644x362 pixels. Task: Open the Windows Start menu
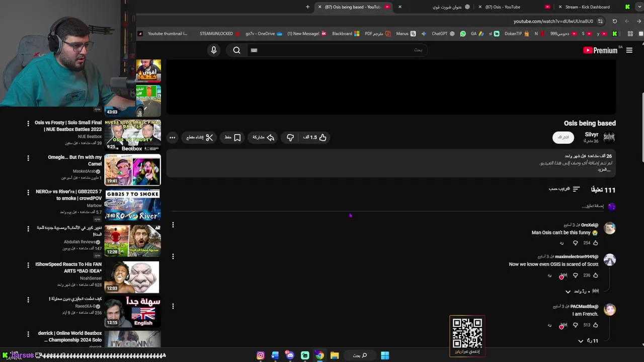[385, 355]
